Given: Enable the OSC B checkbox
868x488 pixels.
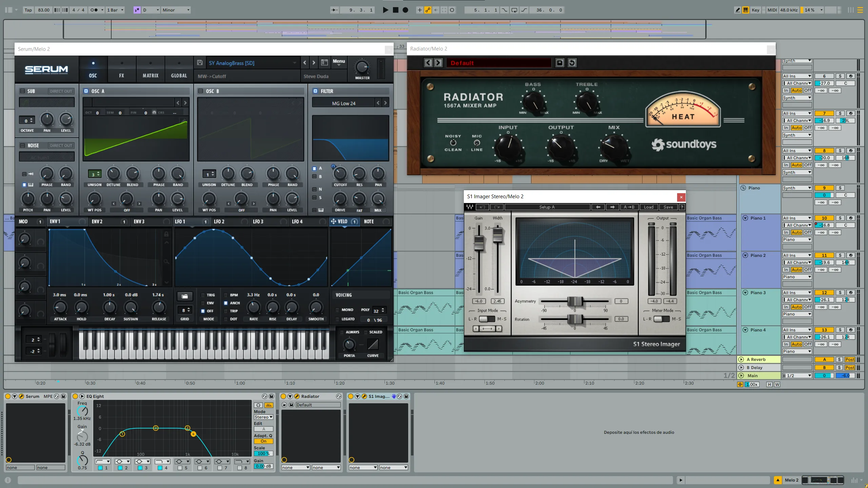Looking at the screenshot, I should tap(201, 91).
